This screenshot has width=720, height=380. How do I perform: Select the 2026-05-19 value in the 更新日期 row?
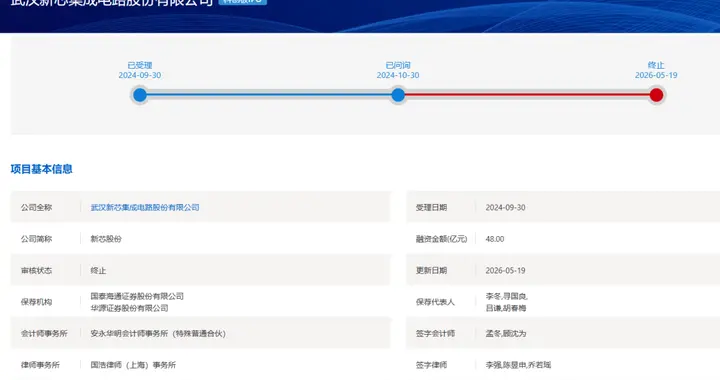click(x=506, y=271)
